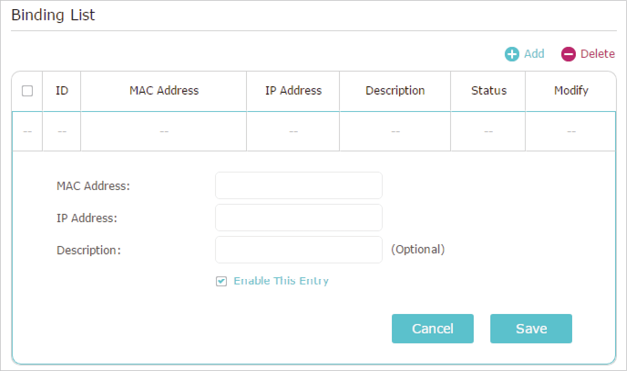This screenshot has height=371, width=627.
Task: Focus the MAC Address input field
Action: (x=299, y=186)
